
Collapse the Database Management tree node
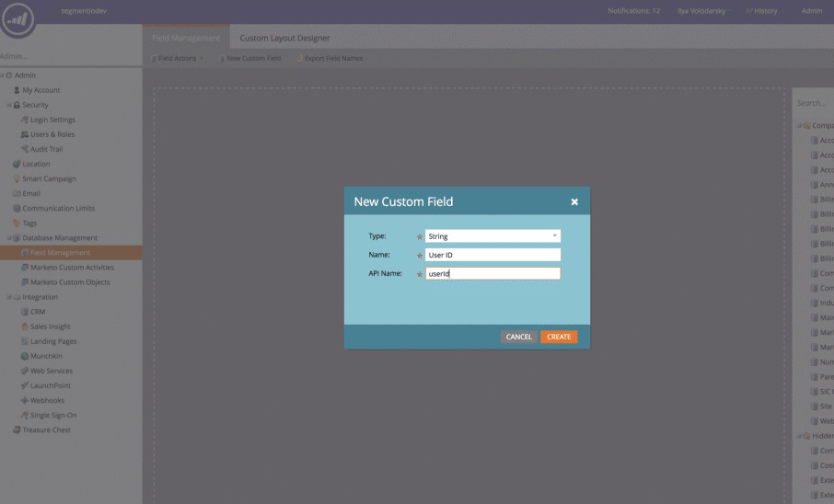8,237
